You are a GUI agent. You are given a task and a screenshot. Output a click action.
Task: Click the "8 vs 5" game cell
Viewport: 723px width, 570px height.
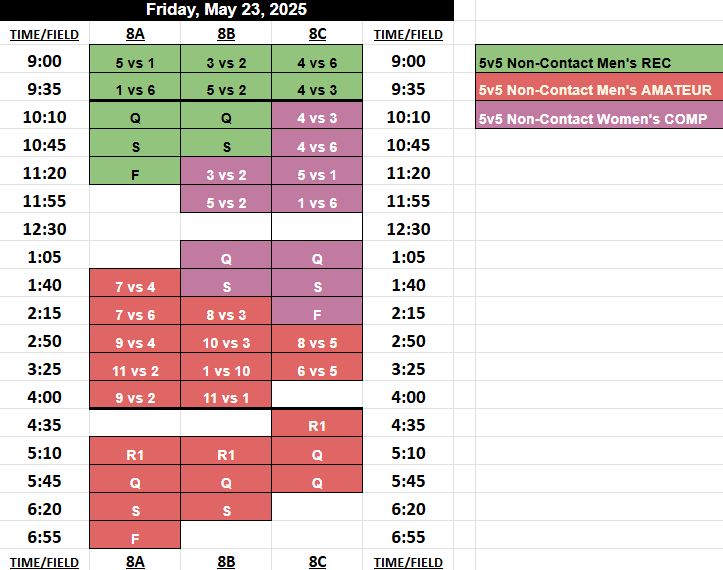317,342
